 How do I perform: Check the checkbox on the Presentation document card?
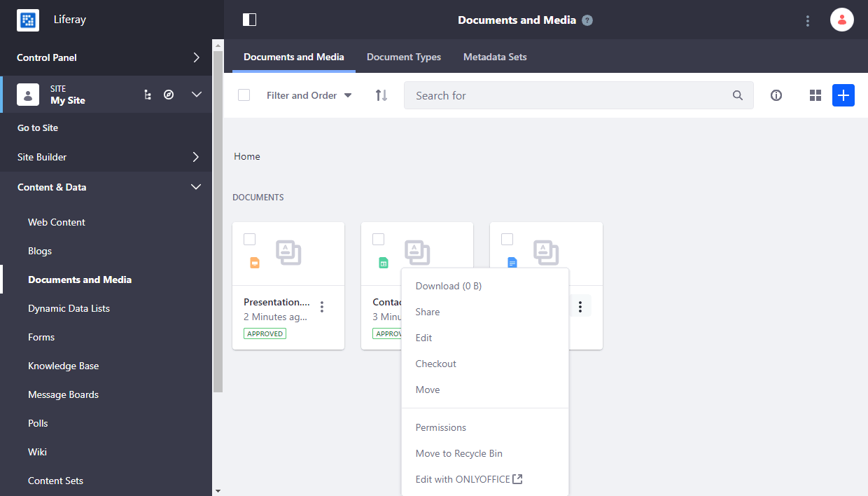click(x=249, y=239)
